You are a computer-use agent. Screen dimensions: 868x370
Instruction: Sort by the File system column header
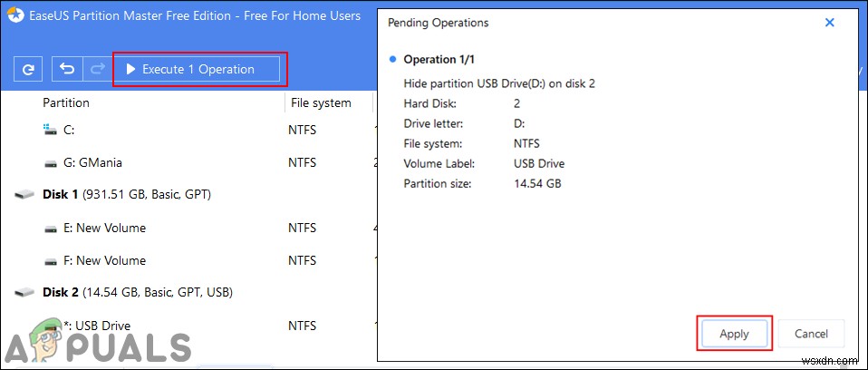coord(321,102)
